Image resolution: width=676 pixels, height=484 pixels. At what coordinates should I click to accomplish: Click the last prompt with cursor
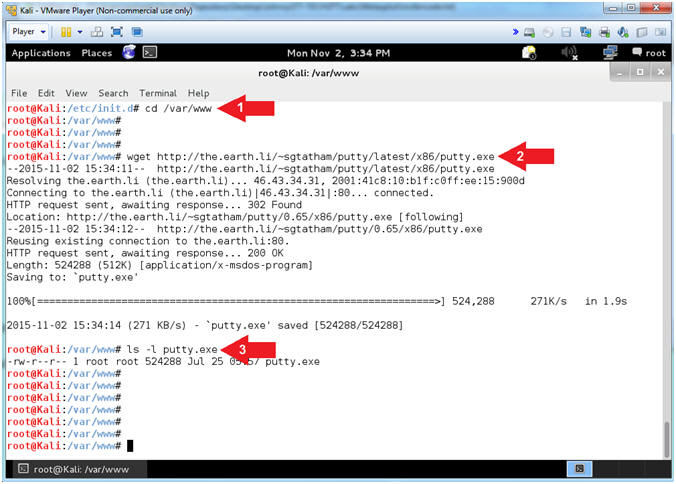point(70,446)
